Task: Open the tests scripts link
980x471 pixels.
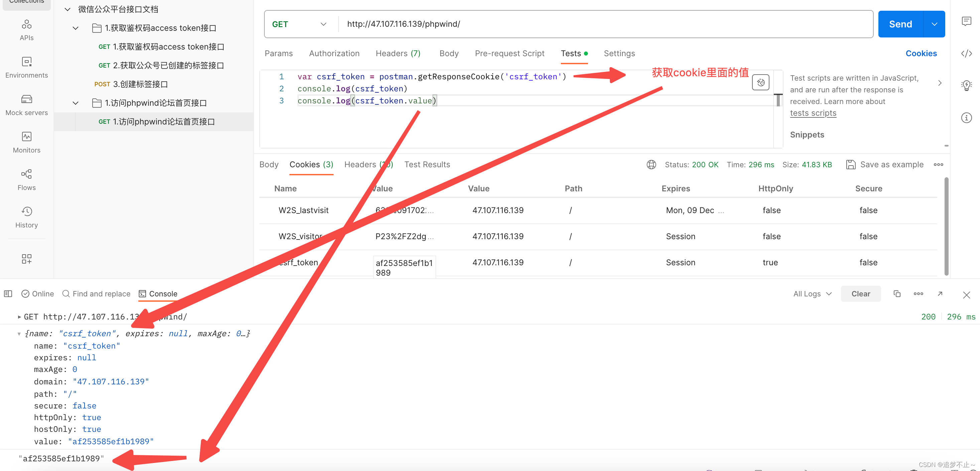Action: 813,113
